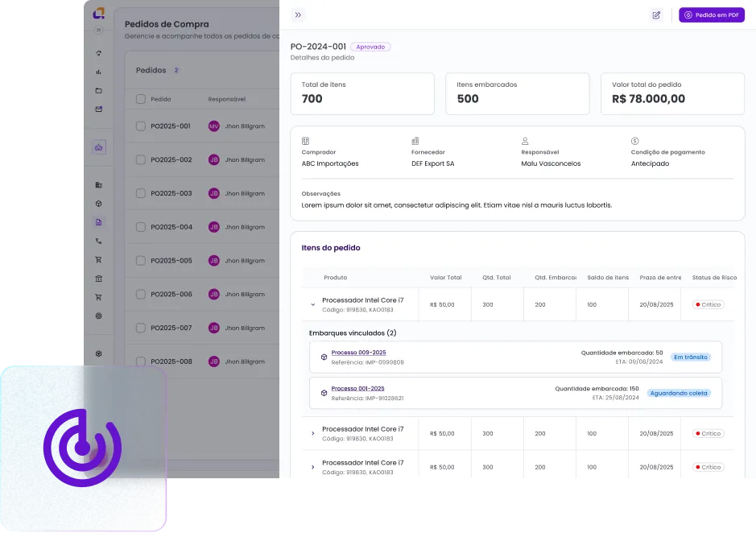Open the folder icon in sidebar
This screenshot has height=533, width=756.
[x=99, y=91]
